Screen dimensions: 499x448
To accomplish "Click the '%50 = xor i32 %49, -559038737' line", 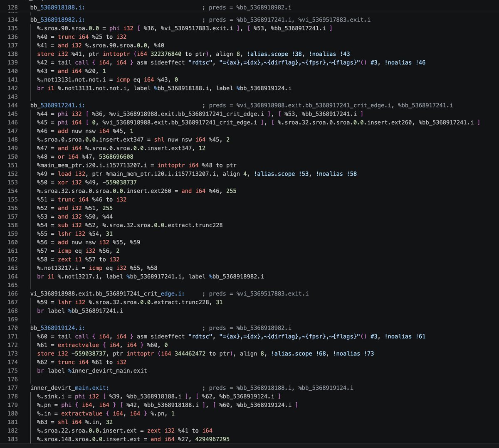I will tap(87, 182).
